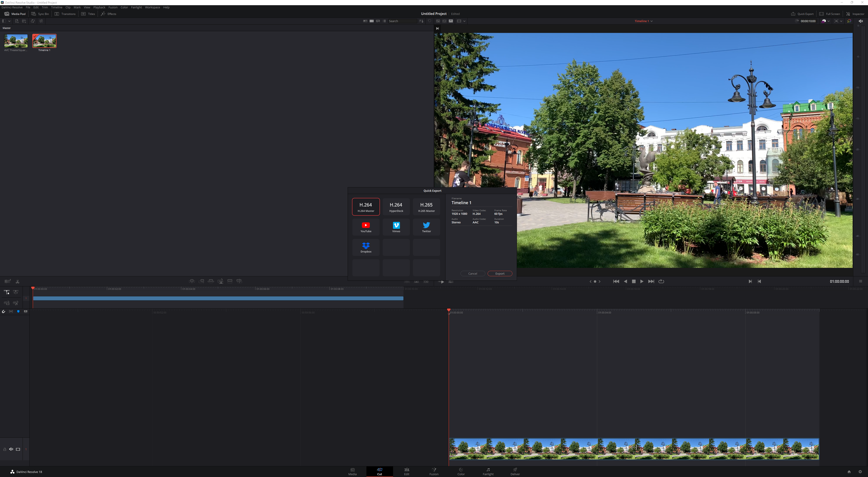Open the Fairlight menu
The width and height of the screenshot is (868, 477).
(x=137, y=7)
